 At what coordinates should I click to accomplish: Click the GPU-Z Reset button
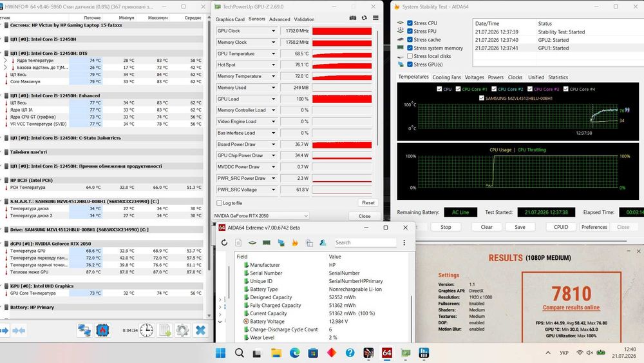pos(368,202)
